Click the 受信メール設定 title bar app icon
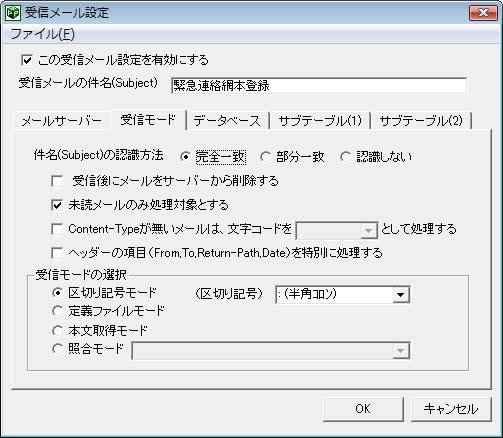The height and width of the screenshot is (438, 503). [x=13, y=13]
